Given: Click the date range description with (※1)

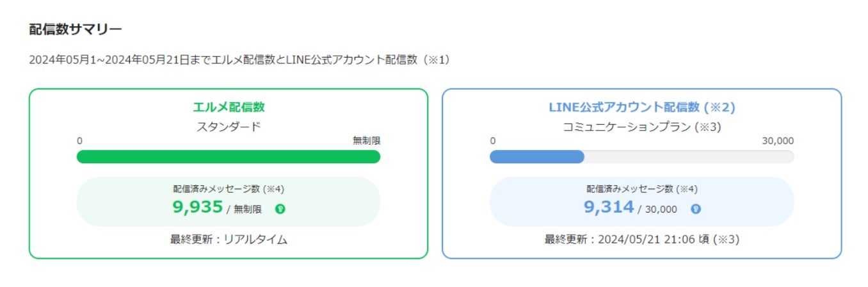Looking at the screenshot, I should (x=240, y=60).
